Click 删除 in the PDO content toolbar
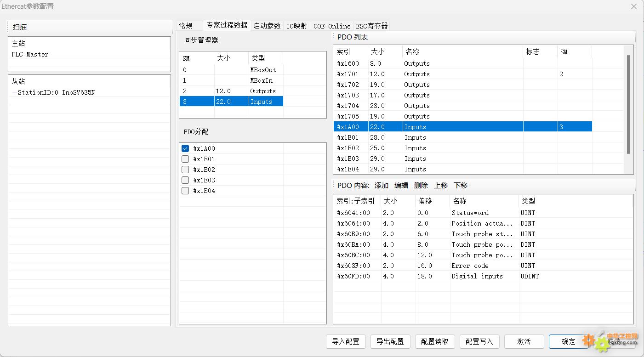Image resolution: width=644 pixels, height=357 pixels. pyautogui.click(x=421, y=186)
